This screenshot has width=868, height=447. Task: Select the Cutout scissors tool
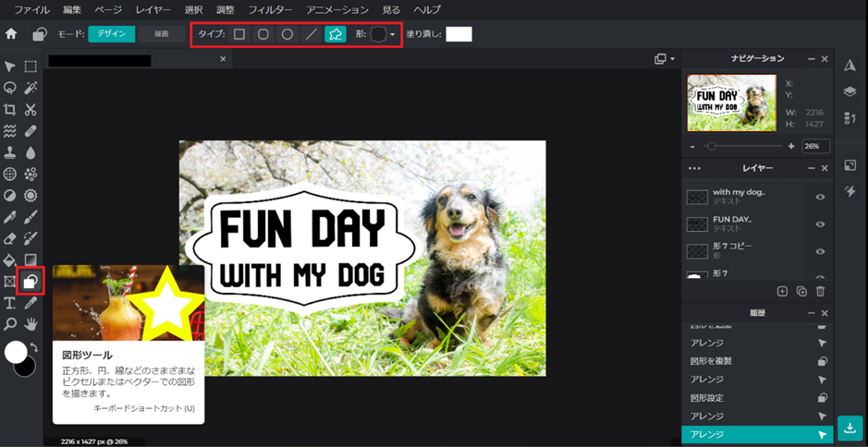31,109
